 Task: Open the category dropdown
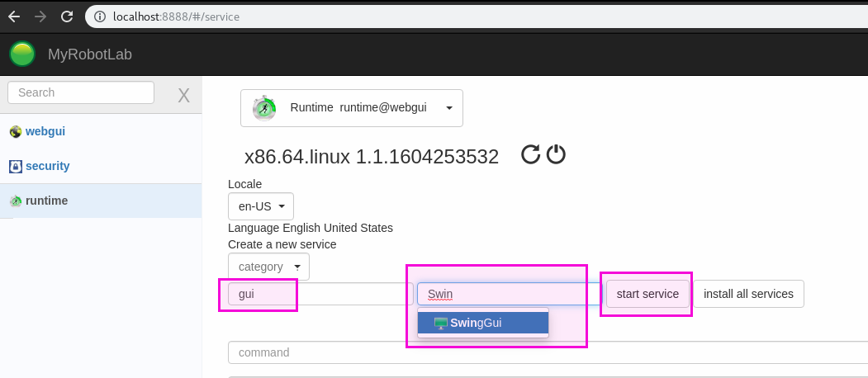click(x=268, y=267)
